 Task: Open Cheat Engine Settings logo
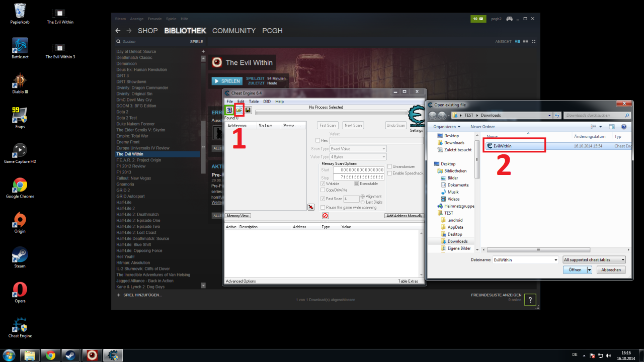point(417,116)
